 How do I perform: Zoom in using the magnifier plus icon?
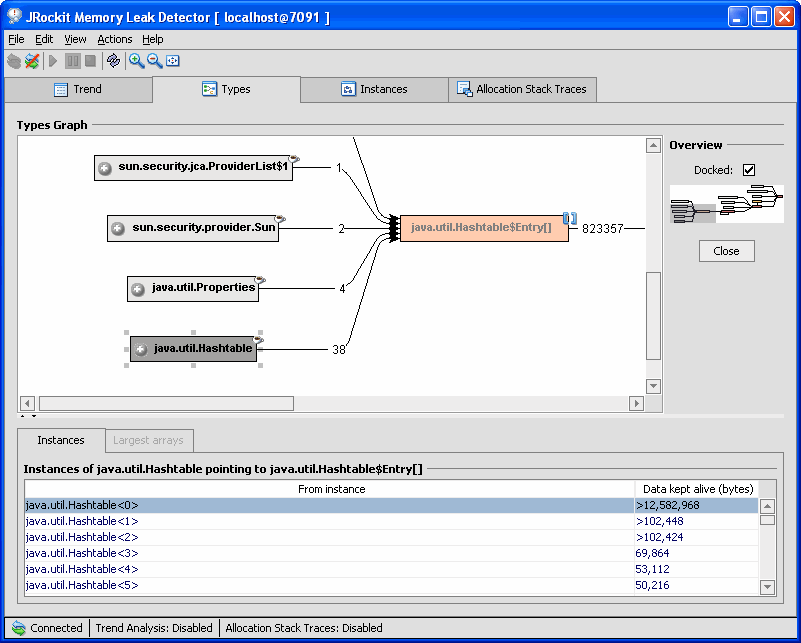[136, 61]
